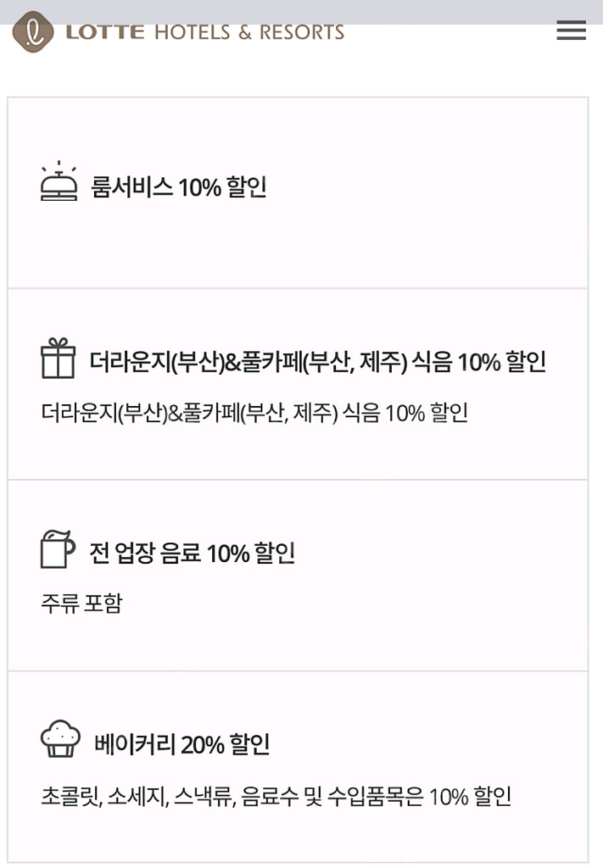Select the 베이커리 20% 할인 heading
The height and width of the screenshot is (868, 603).
(x=182, y=745)
